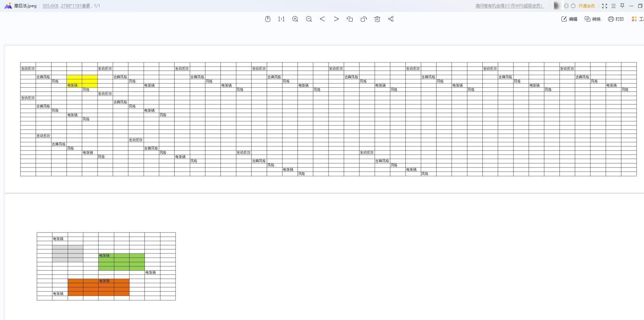Open the WPS survey membership link

tap(509, 6)
